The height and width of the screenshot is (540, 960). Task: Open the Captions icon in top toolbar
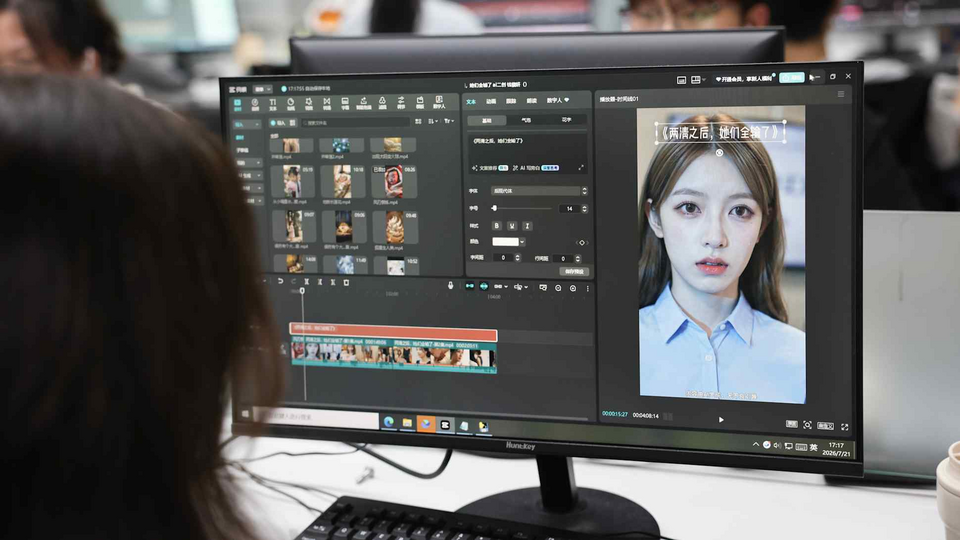(x=345, y=103)
